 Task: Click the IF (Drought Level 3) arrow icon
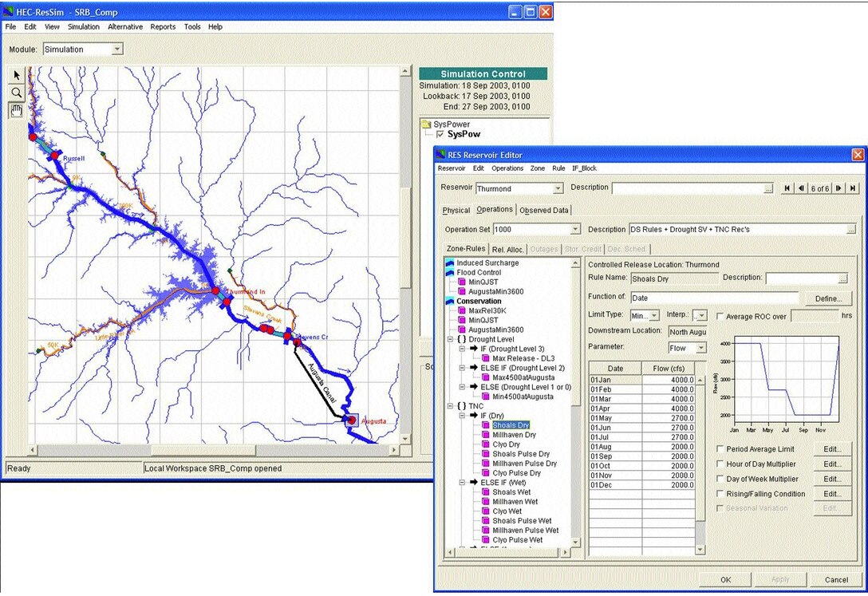click(x=474, y=349)
